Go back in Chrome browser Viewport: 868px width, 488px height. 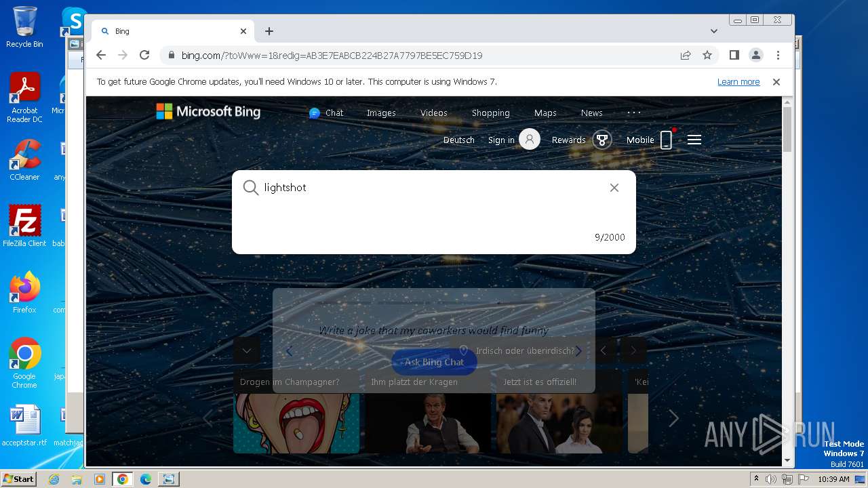(101, 55)
